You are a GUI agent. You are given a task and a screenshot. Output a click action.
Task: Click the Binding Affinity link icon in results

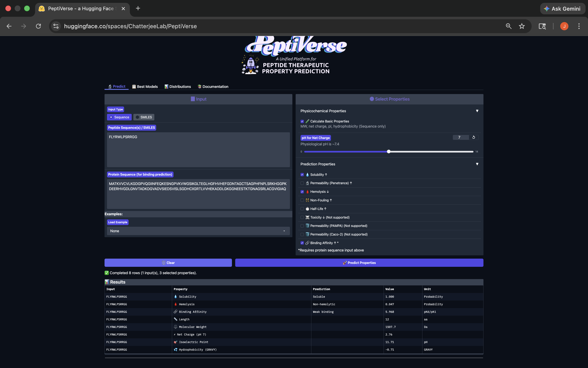coord(176,312)
